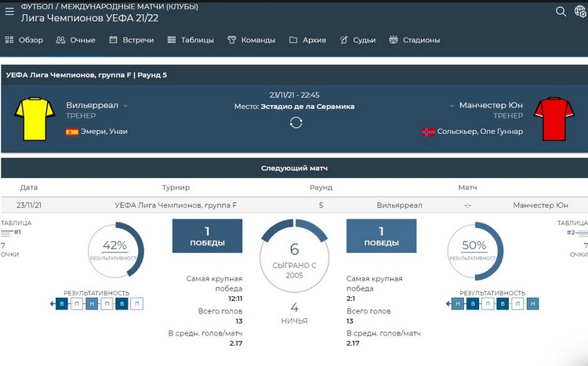The height and width of the screenshot is (366, 588).
Task: Click the Следующий матч header
Action: (294, 169)
